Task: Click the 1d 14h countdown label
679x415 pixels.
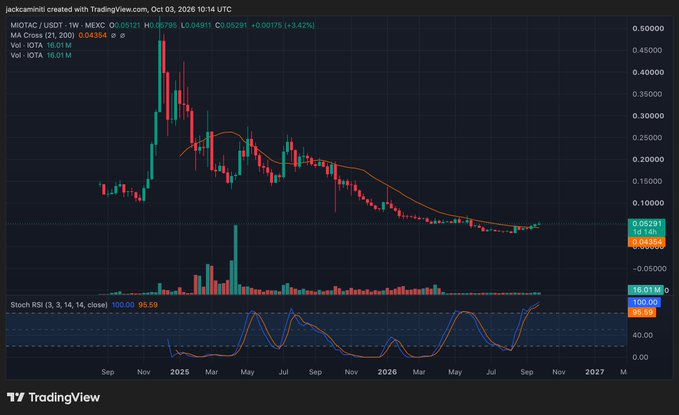Action: [x=645, y=232]
